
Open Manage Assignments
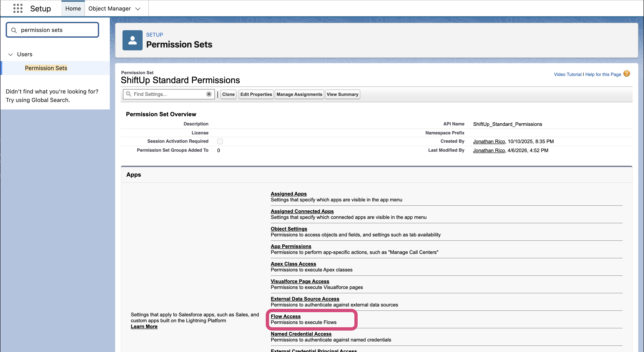click(x=299, y=94)
